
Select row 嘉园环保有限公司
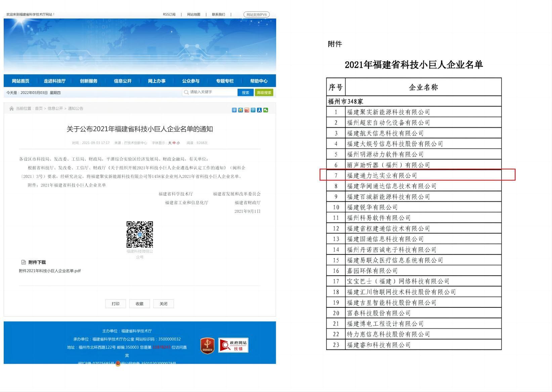[x=414, y=271]
